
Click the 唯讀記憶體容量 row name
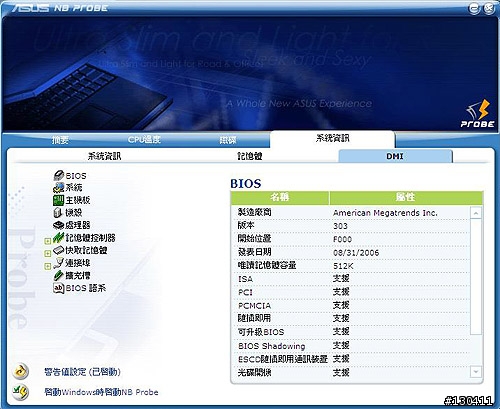point(267,265)
